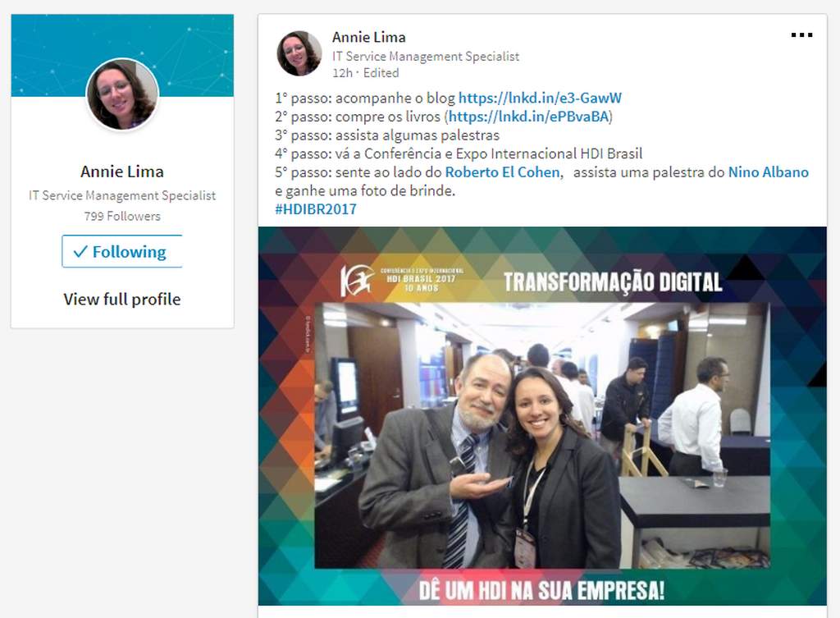Image resolution: width=840 pixels, height=618 pixels.
Task: Open the Roberto El Cohen mention
Action: point(503,172)
